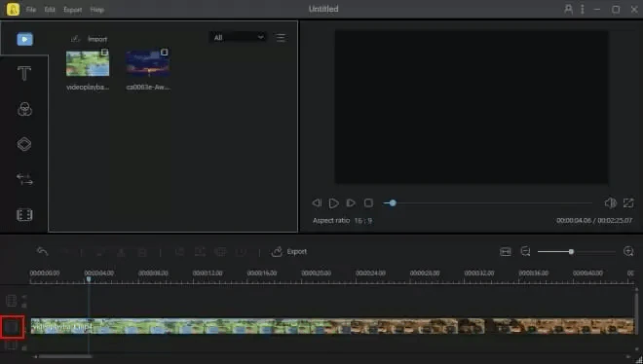Open the title bar more options menu
This screenshot has height=364, width=643.
(x=583, y=9)
